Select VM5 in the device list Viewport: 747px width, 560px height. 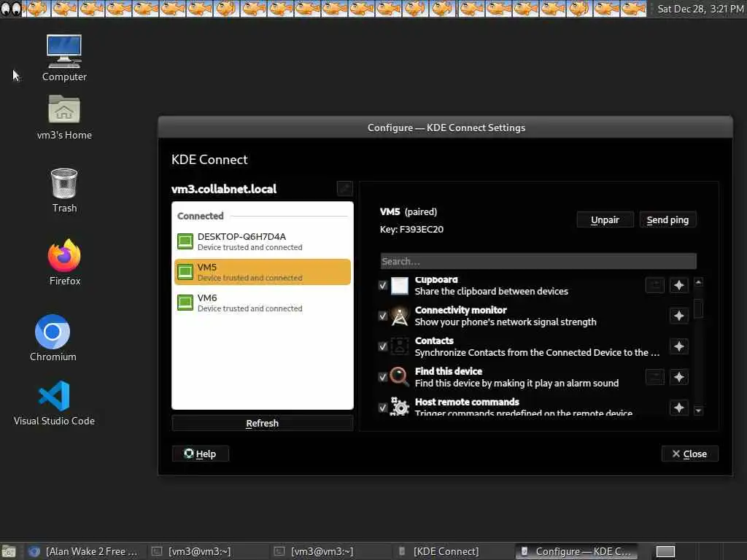(263, 272)
